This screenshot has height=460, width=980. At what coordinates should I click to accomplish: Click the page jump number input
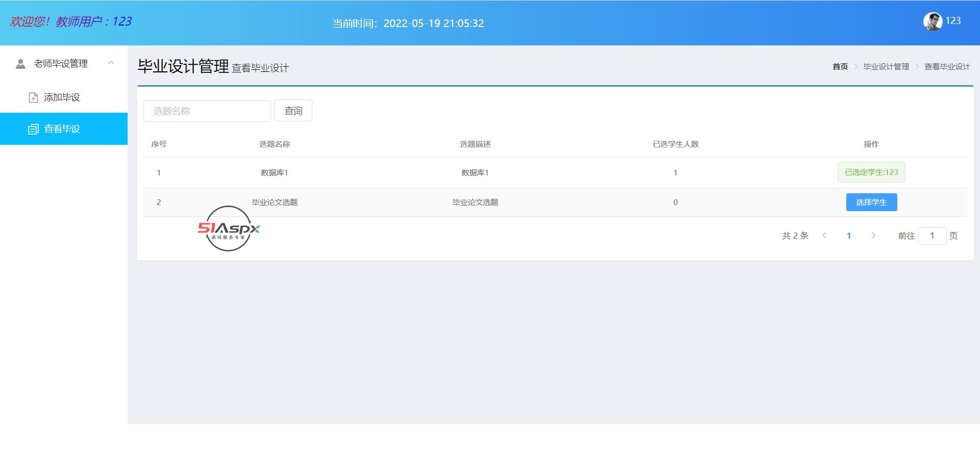pyautogui.click(x=932, y=236)
